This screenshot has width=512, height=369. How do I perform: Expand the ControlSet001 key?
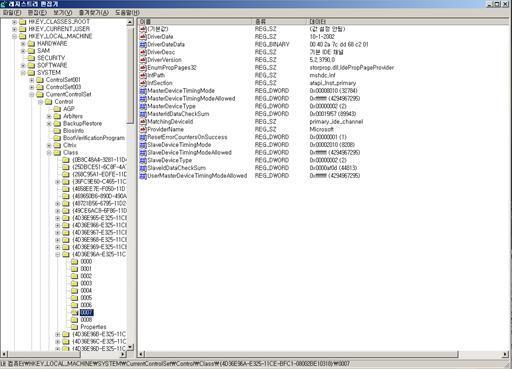[x=32, y=80]
